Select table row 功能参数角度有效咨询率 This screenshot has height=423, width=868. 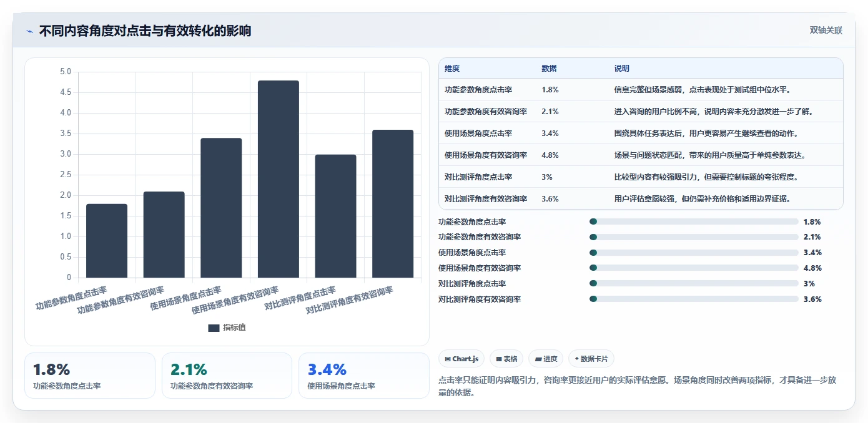pos(641,111)
